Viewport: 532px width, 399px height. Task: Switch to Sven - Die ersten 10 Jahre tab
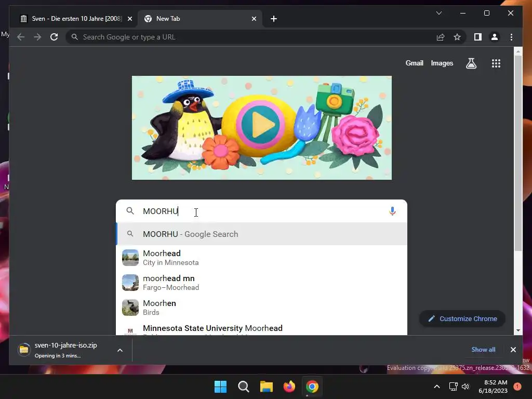click(x=73, y=19)
